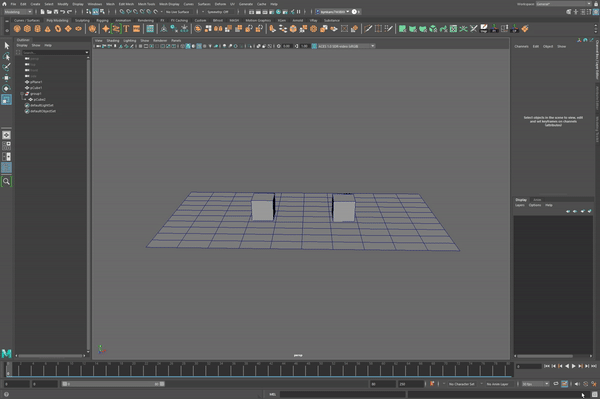Switch to the Display layer tab
The width and height of the screenshot is (600, 399).
521,200
